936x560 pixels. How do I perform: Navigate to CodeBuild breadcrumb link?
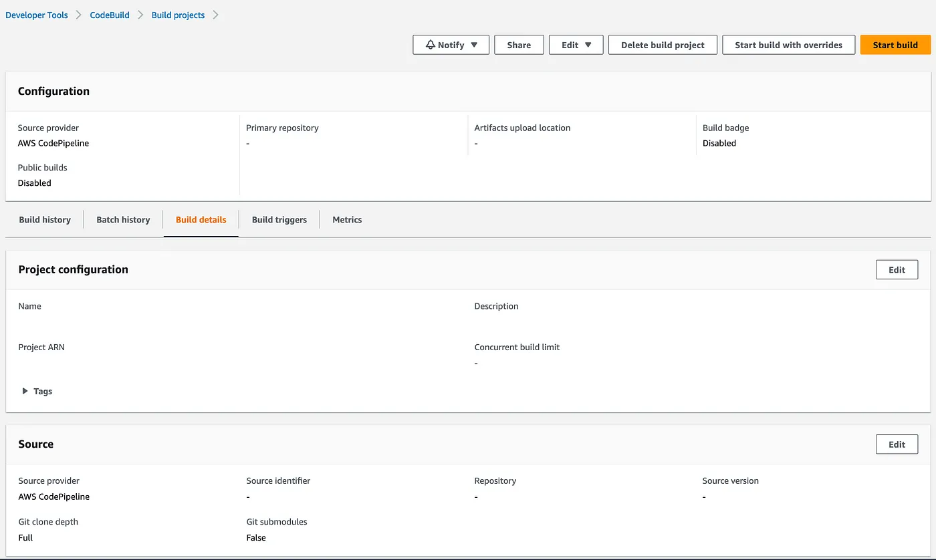coord(110,15)
